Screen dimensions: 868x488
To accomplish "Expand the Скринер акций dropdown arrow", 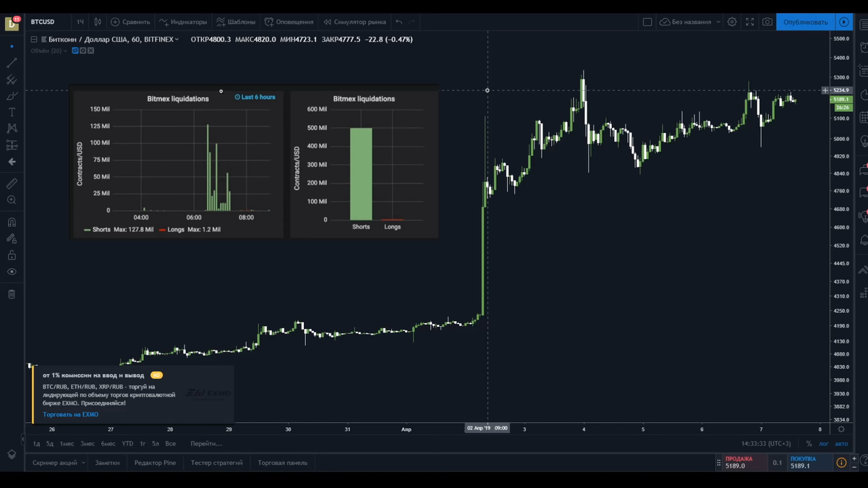I will click(83, 463).
